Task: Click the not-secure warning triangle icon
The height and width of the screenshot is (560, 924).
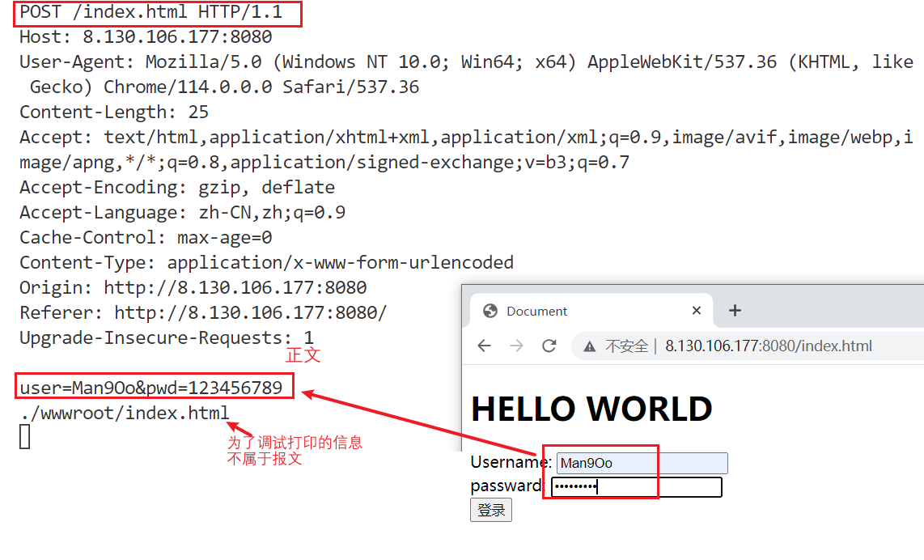Action: pos(589,346)
